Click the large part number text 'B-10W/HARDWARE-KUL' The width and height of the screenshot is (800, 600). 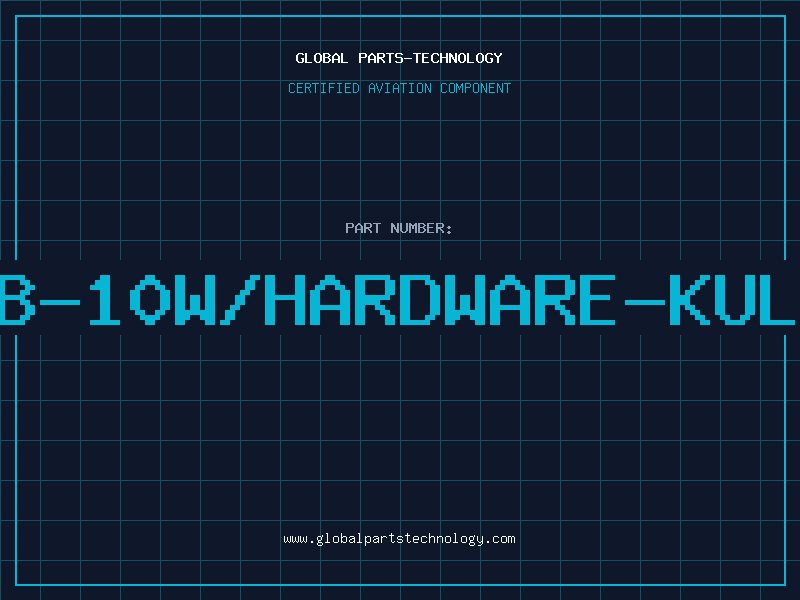click(397, 299)
